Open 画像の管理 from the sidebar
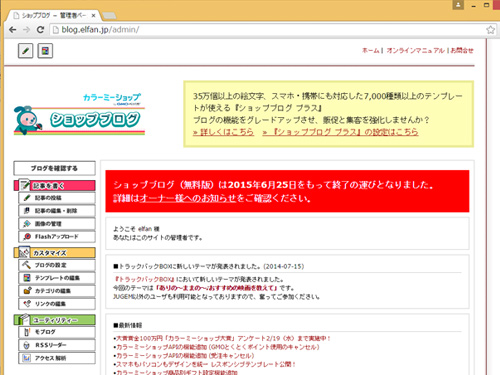 tap(57, 224)
